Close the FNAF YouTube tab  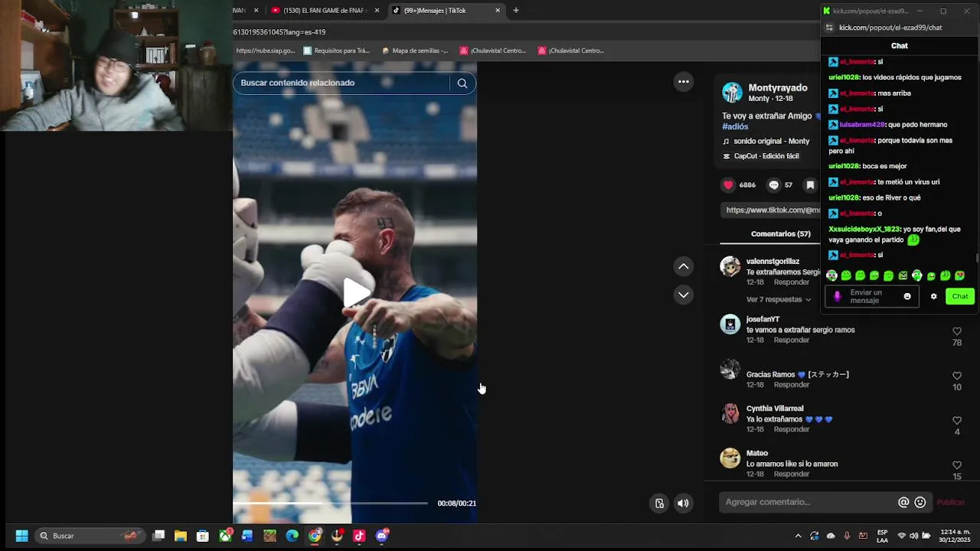pyautogui.click(x=377, y=11)
